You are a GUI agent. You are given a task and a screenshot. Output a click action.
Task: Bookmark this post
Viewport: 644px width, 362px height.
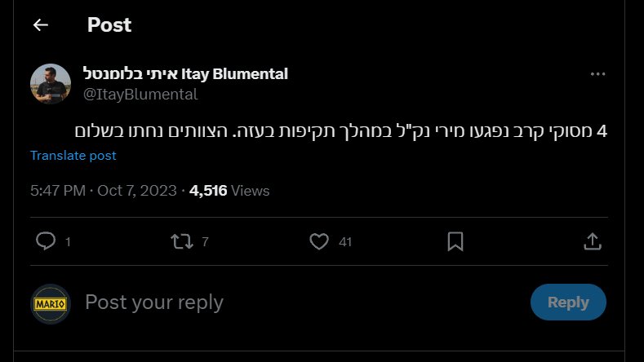[x=455, y=241]
